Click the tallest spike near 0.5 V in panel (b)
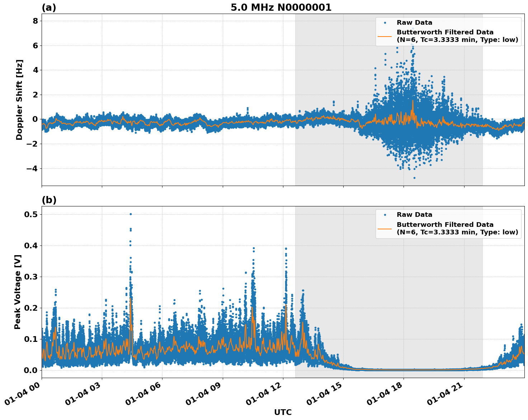This screenshot has width=528, height=420. coord(131,214)
